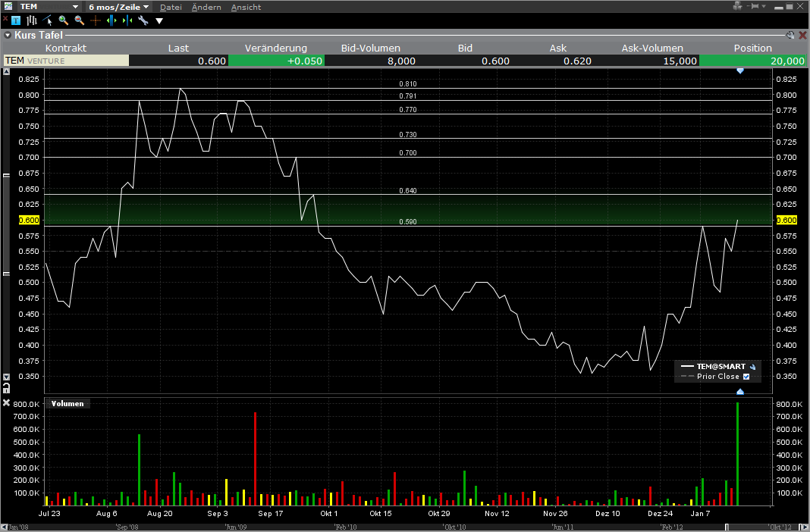This screenshot has height=532, width=810.
Task: Enable the crosshair cursor tool
Action: [96, 20]
